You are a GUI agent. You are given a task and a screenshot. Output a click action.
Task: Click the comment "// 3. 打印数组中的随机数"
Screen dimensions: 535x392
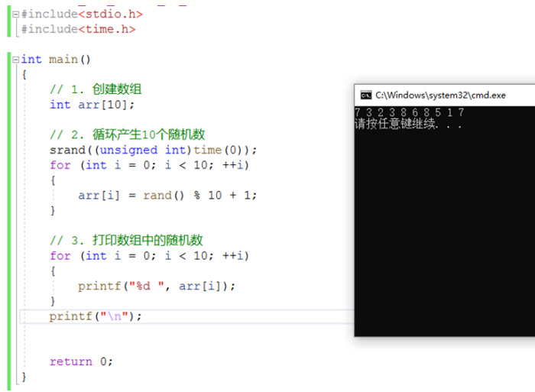click(126, 240)
